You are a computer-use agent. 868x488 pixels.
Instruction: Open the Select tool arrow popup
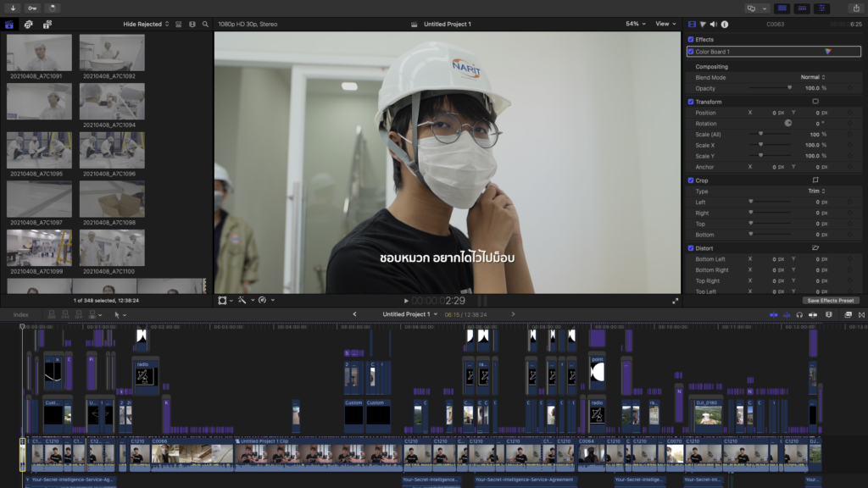[x=120, y=315]
